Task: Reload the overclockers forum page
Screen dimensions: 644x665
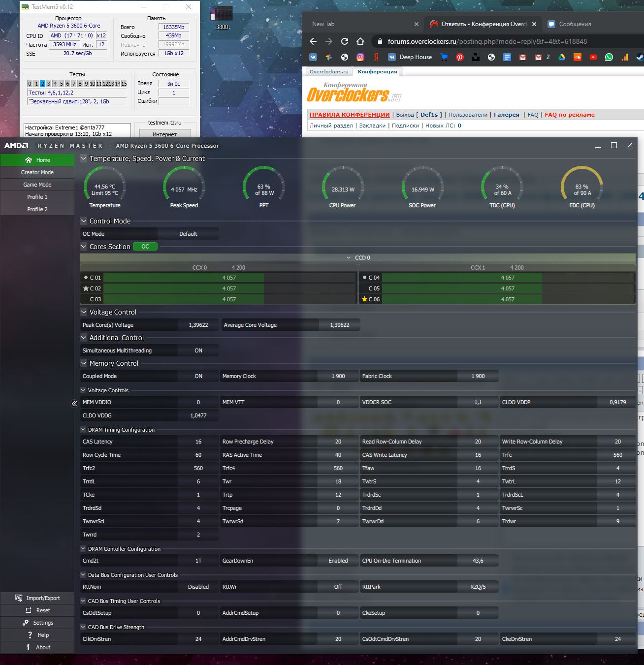Action: click(345, 41)
